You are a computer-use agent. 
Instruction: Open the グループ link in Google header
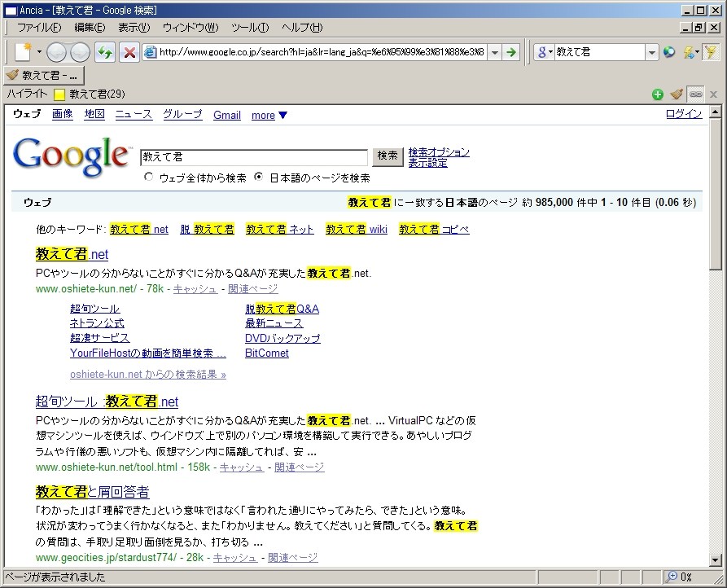point(182,115)
